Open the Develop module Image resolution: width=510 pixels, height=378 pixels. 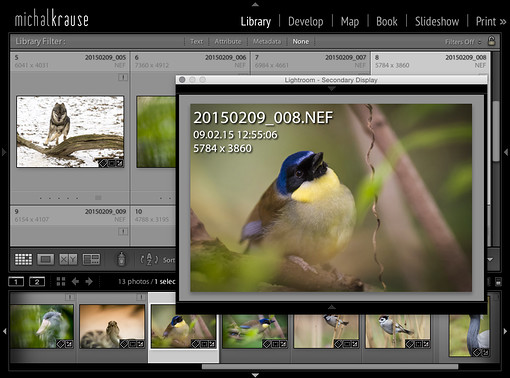coord(306,22)
